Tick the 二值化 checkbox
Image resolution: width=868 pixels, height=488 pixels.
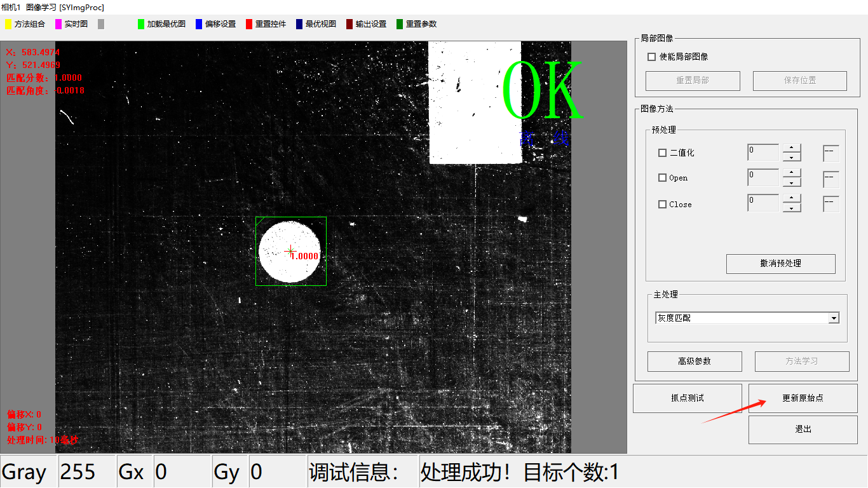click(662, 153)
